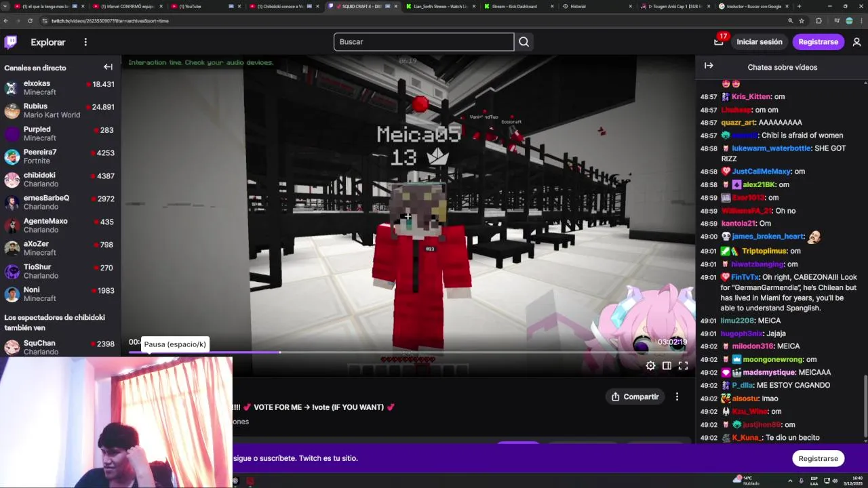
Task: Open the ESP language indicator
Action: (x=814, y=481)
